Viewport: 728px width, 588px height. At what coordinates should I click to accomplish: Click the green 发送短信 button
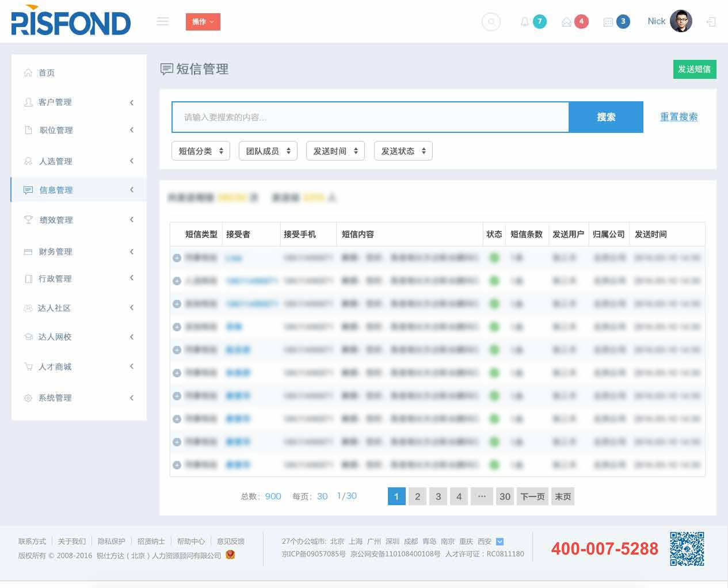click(x=694, y=69)
